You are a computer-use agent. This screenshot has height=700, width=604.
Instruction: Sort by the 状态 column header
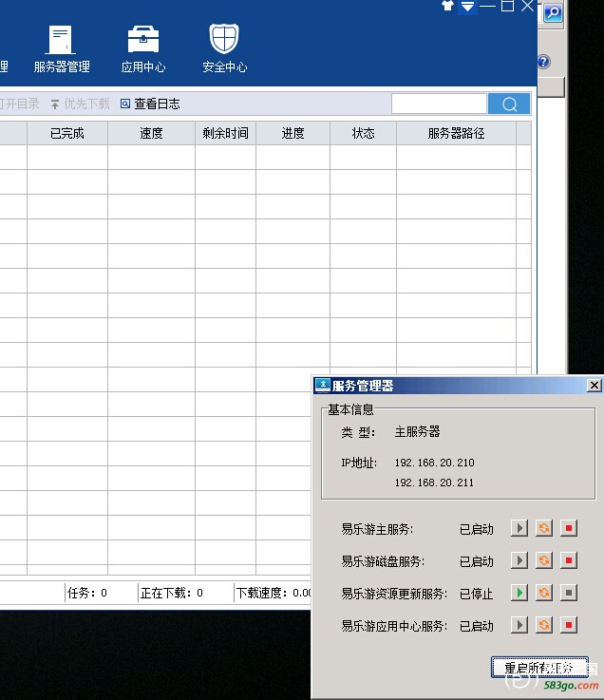click(x=363, y=133)
